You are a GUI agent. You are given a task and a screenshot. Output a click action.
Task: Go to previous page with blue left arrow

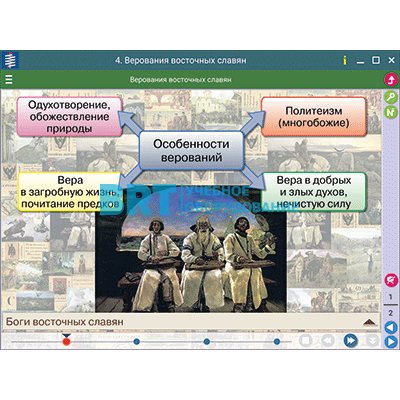pyautogui.click(x=391, y=327)
